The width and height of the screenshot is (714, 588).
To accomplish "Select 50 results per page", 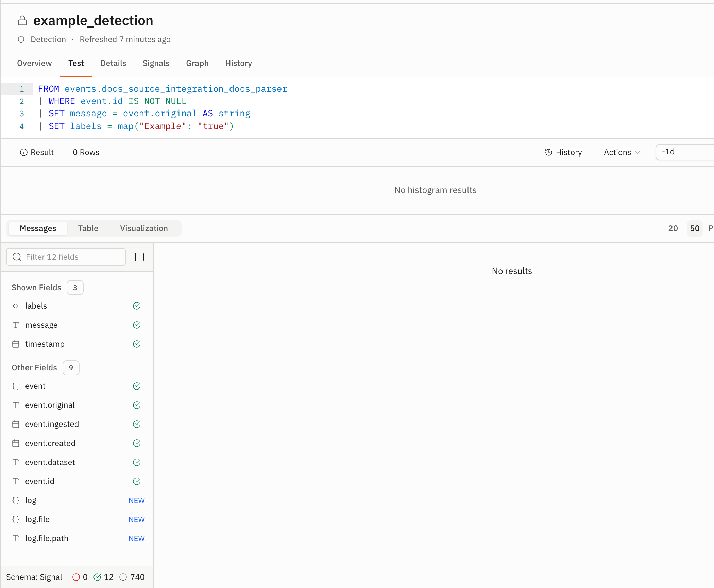I will pyautogui.click(x=695, y=228).
